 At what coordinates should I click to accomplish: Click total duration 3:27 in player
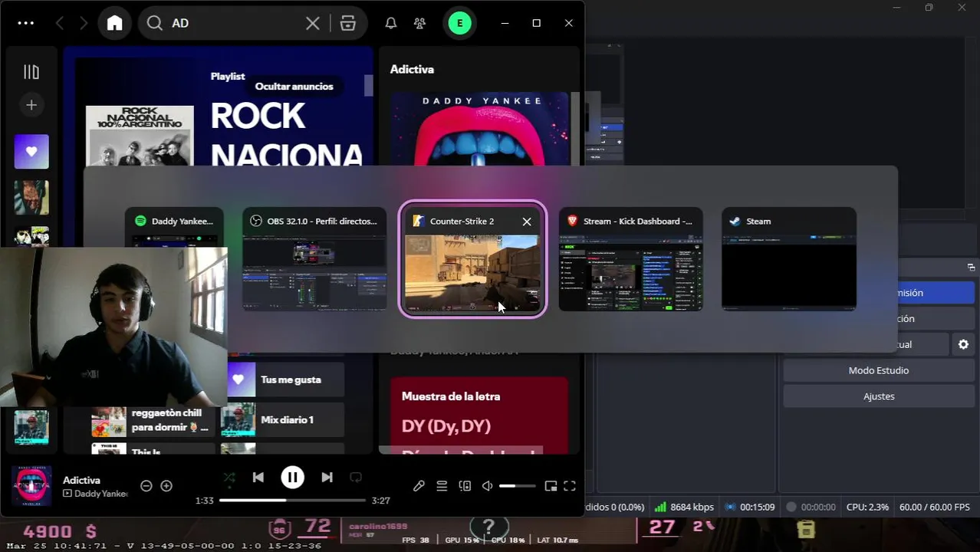(x=381, y=501)
